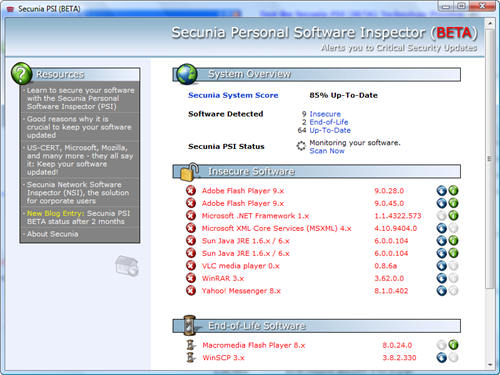This screenshot has width=500, height=375.
Task: Show green info icon for Flash 9.0.45.0
Action: 453,203
